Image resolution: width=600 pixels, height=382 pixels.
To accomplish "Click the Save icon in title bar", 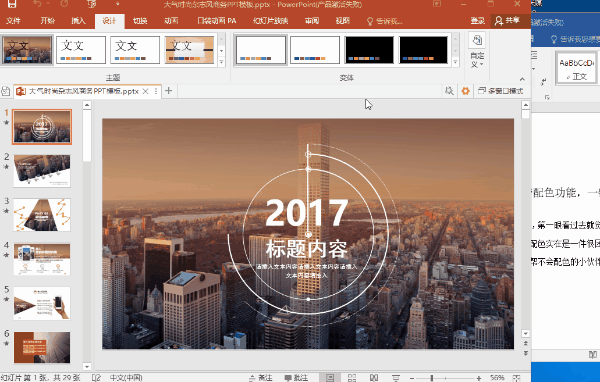I will point(12,4).
